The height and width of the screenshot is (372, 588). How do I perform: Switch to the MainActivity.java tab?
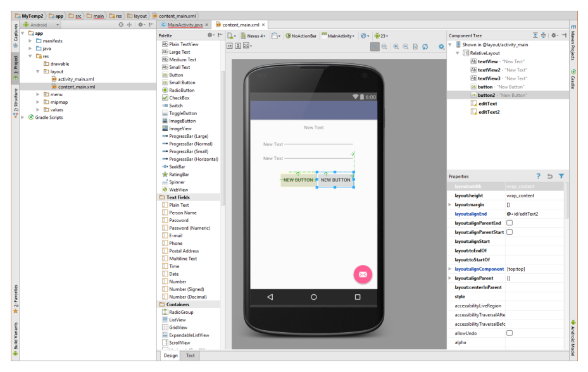tap(185, 25)
